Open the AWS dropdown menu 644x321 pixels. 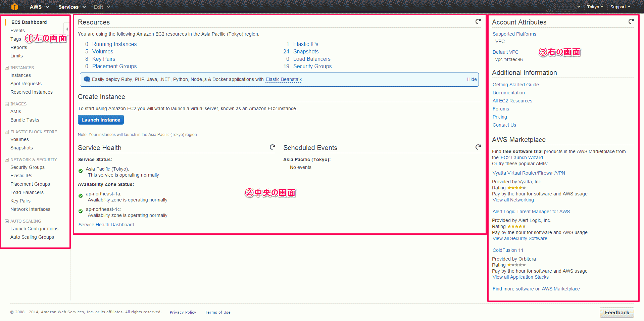(x=39, y=7)
